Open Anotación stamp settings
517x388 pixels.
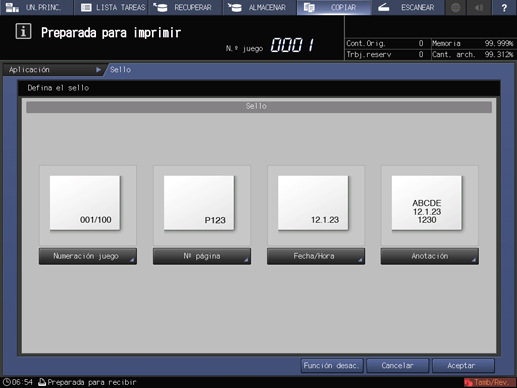(430, 256)
